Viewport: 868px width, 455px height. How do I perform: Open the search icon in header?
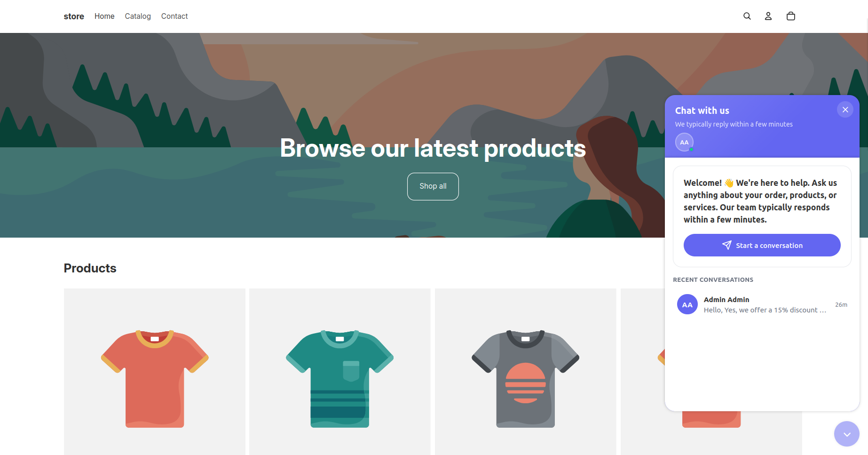(747, 16)
